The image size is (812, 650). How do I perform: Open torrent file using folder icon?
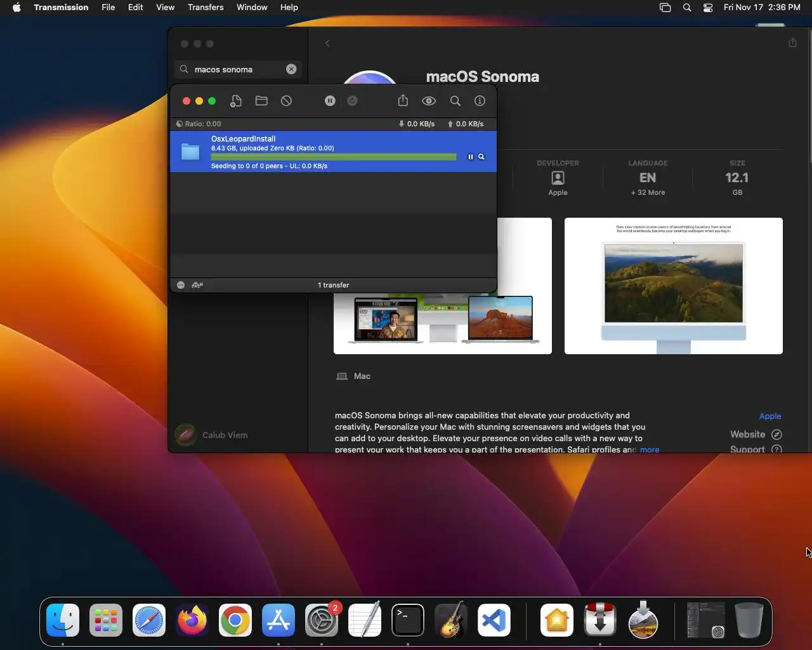(261, 101)
